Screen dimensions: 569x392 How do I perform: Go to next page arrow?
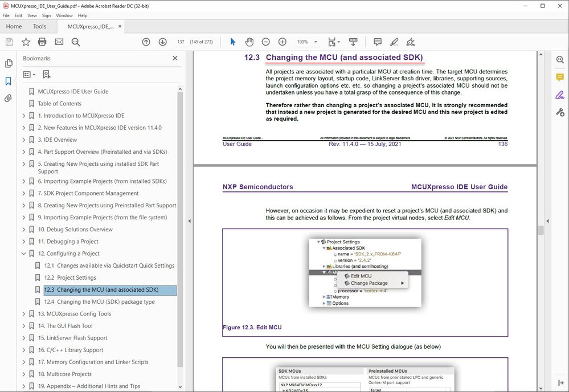tap(162, 42)
